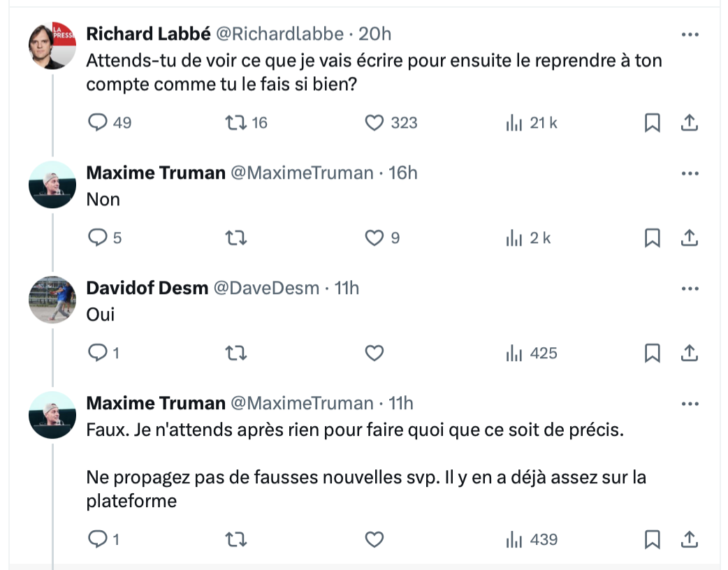The width and height of the screenshot is (728, 570).
Task: Reply to Richard Labbé's tweet
Action: coord(110,123)
